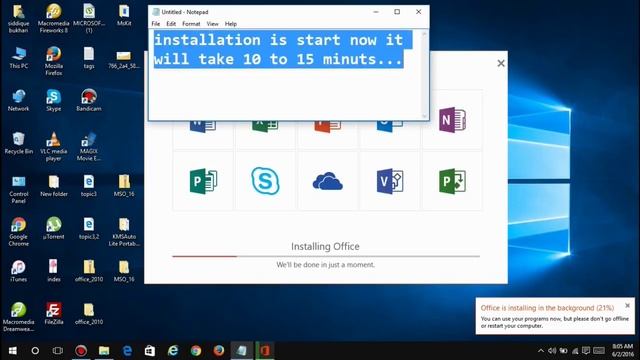Click the Installing Office progress bar
This screenshot has height=360, width=640.
coord(326,256)
